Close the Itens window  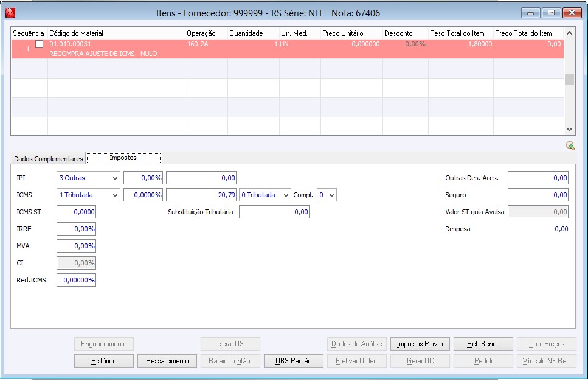[572, 13]
